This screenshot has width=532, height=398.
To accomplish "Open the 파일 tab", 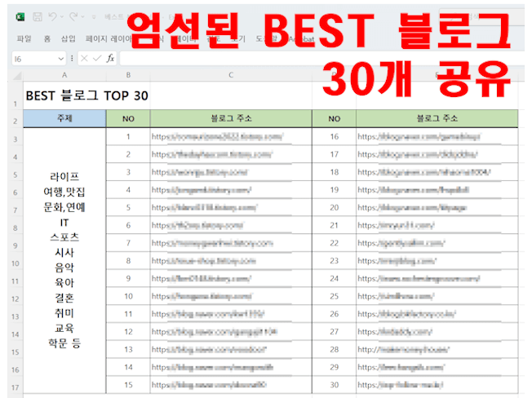I will coord(24,38).
